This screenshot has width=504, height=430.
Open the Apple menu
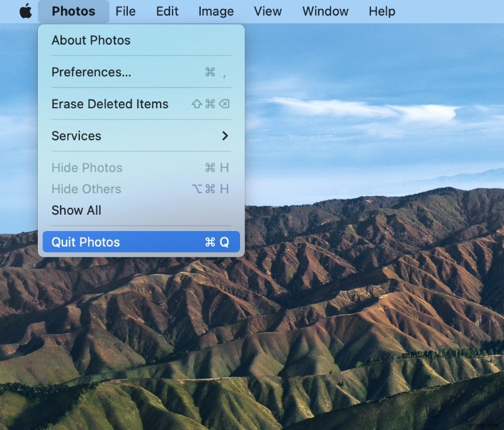(x=25, y=11)
